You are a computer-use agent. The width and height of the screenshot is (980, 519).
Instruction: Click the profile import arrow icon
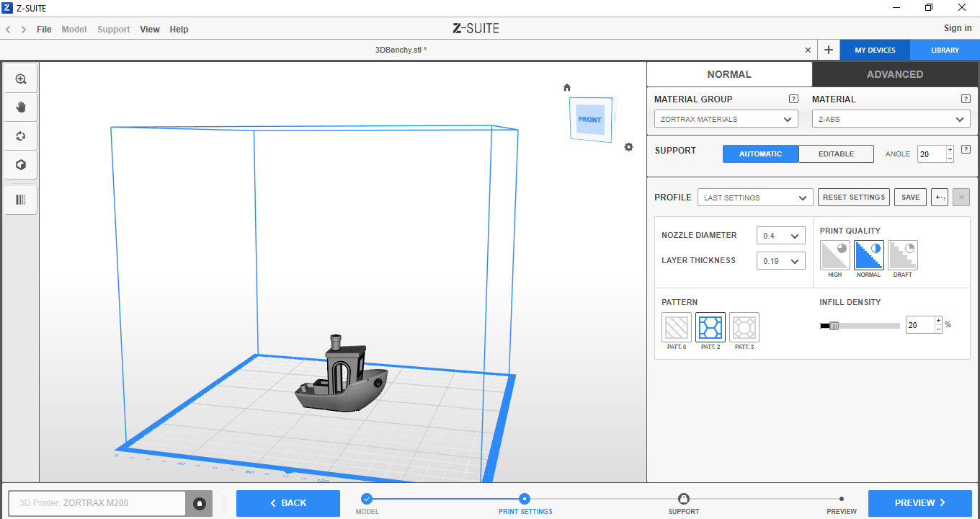940,198
